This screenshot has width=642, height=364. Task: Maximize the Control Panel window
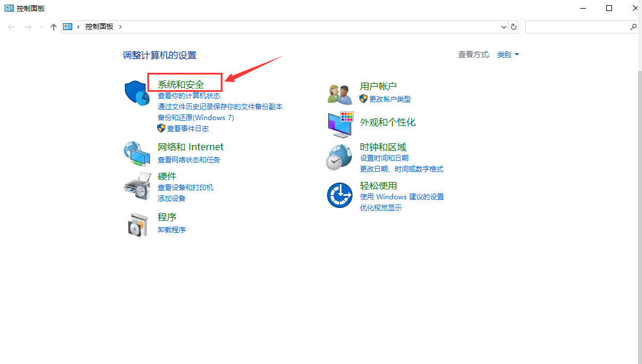[x=609, y=8]
